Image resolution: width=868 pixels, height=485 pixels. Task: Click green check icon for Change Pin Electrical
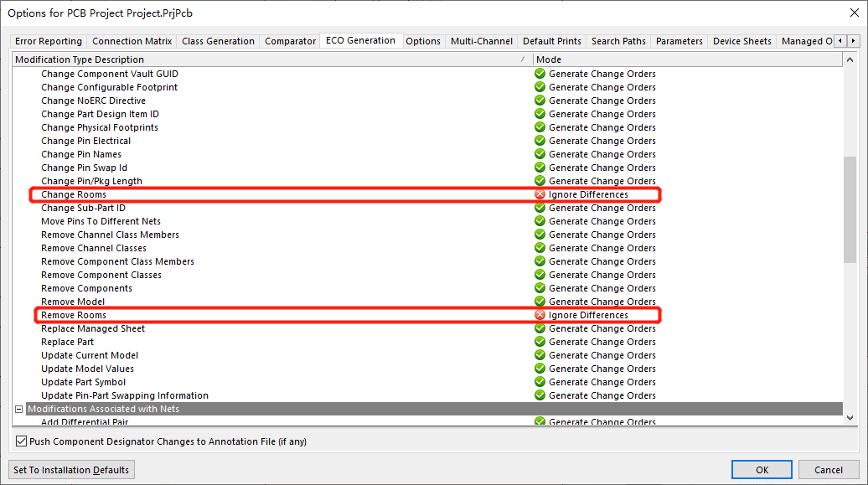(540, 141)
